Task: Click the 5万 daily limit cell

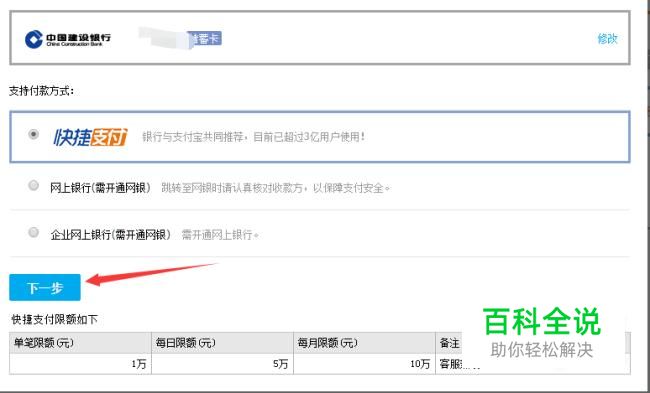Action: [x=223, y=364]
